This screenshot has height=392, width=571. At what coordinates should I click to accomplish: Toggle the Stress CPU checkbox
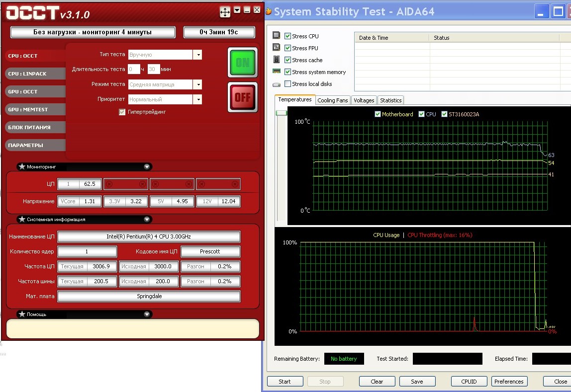point(287,36)
